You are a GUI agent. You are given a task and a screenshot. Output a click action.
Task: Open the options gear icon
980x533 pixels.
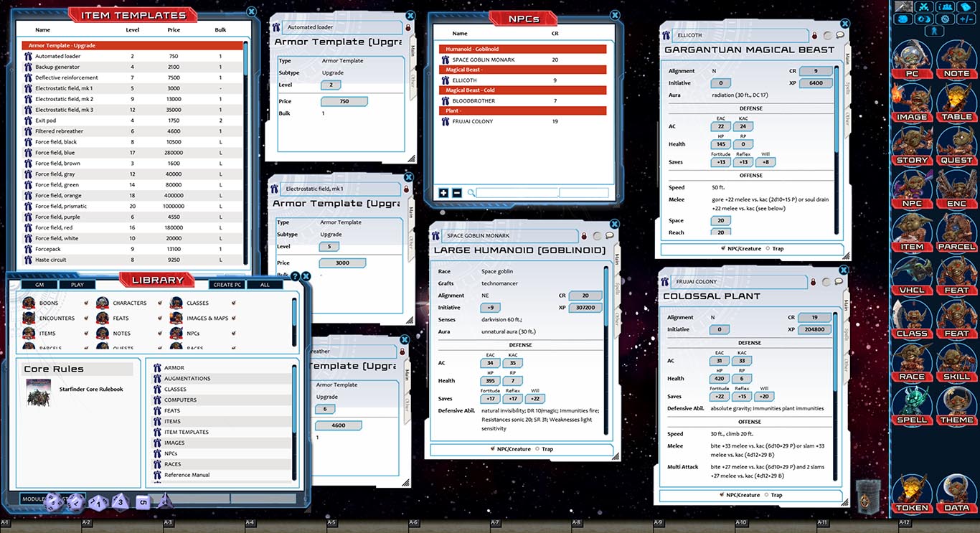pos(945,19)
